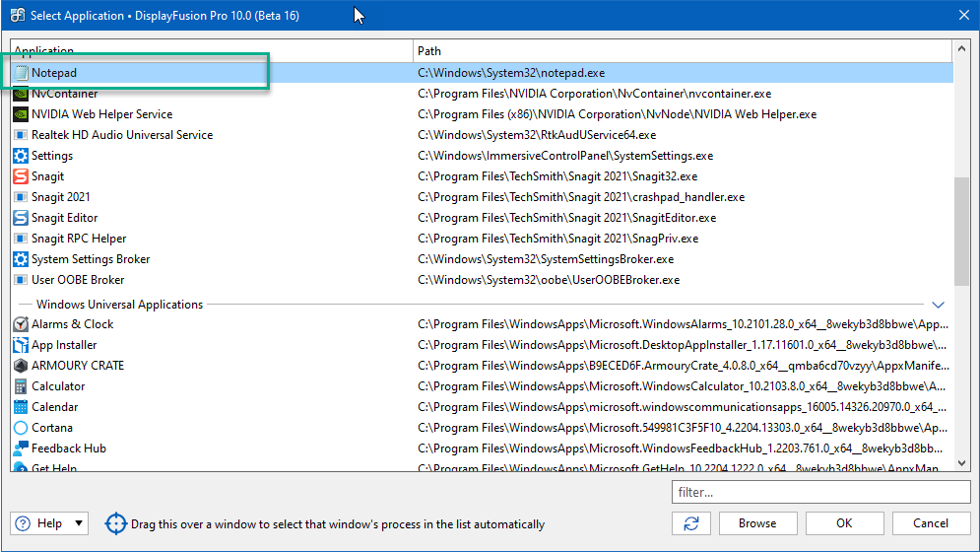Select the User OOBE Broker entry
Viewport: 980px width, 552px height.
[x=78, y=279]
